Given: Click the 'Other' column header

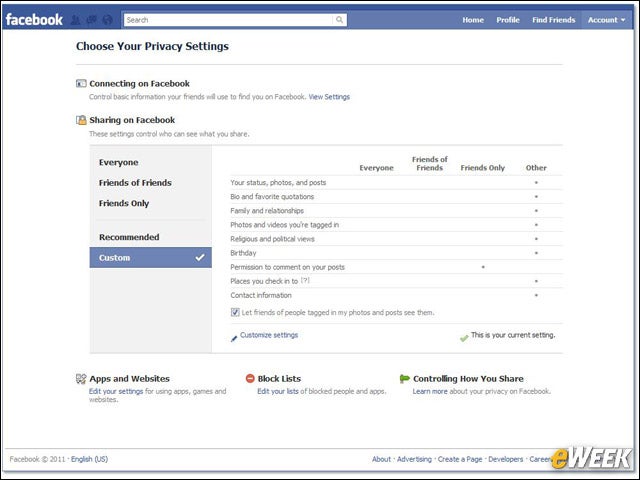Looking at the screenshot, I should pos(536,168).
